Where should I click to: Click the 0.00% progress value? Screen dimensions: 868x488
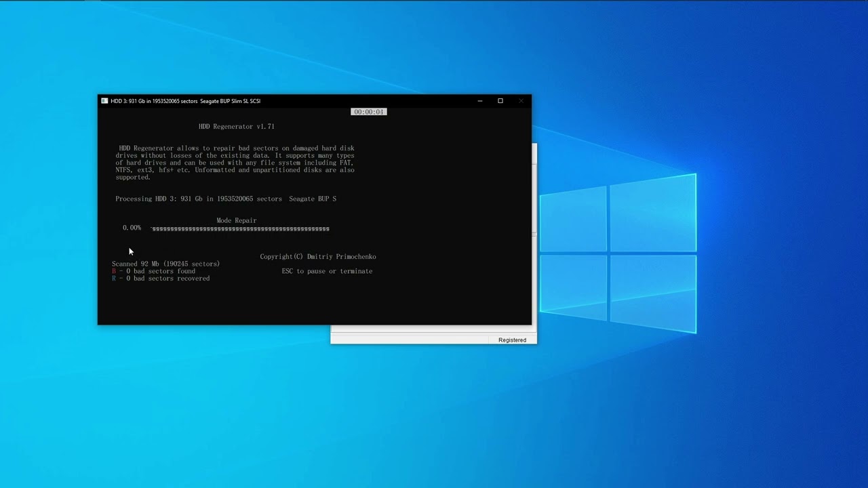132,228
